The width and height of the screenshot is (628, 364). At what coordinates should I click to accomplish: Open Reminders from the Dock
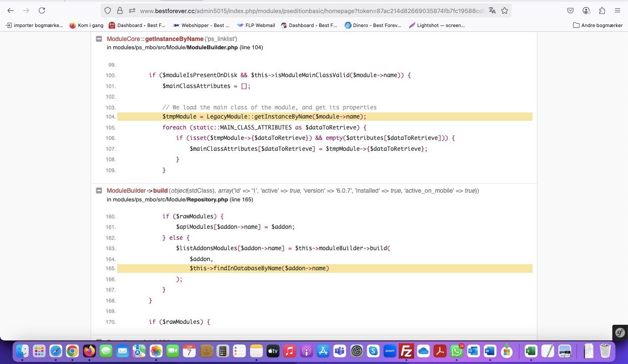(x=239, y=351)
